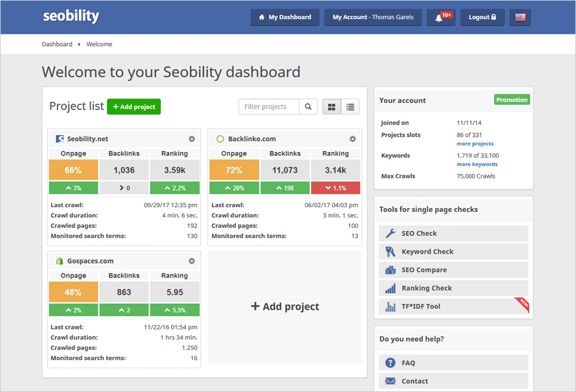
Task: Click the Gospaces.com shopping bag icon
Action: coord(60,261)
